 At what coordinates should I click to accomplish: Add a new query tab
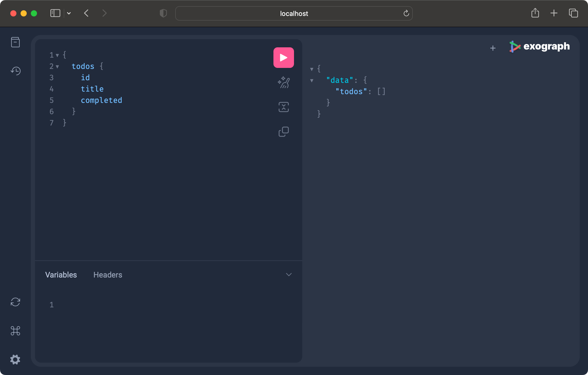tap(493, 48)
